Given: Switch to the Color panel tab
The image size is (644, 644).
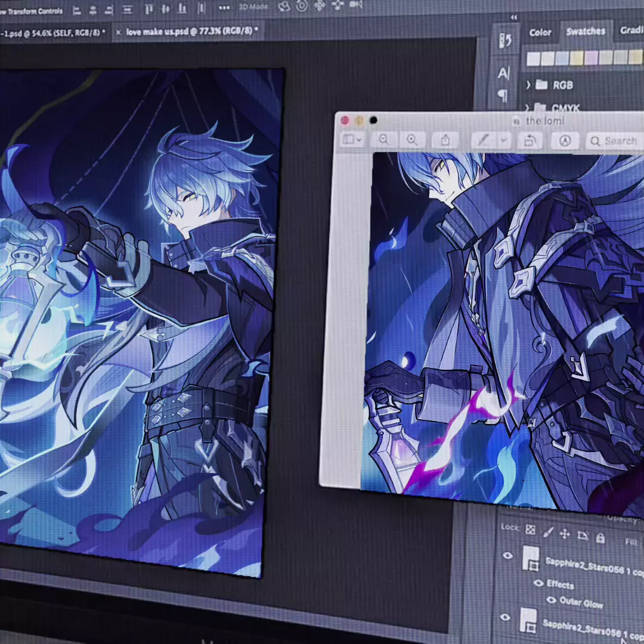Looking at the screenshot, I should [x=540, y=32].
